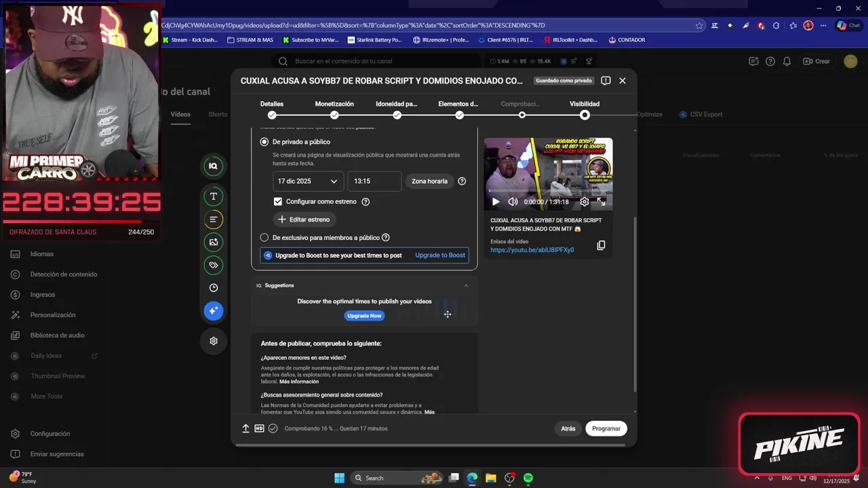Click the upload status arrow icon
The image size is (868, 488).
coord(245,428)
